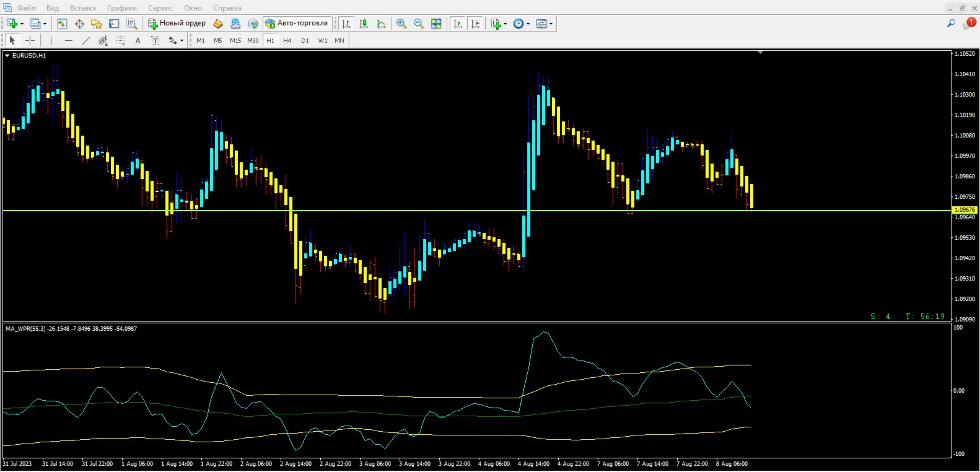The height and width of the screenshot is (472, 980).
Task: Expand the New Chart dropdown arrow
Action: [x=22, y=24]
